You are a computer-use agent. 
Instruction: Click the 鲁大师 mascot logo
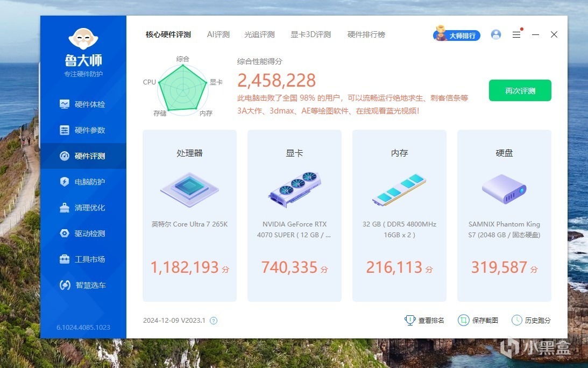click(83, 39)
